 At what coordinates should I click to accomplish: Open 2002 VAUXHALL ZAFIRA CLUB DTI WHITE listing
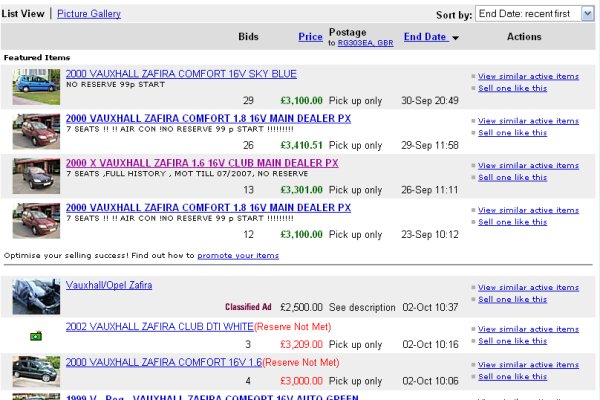pos(160,327)
